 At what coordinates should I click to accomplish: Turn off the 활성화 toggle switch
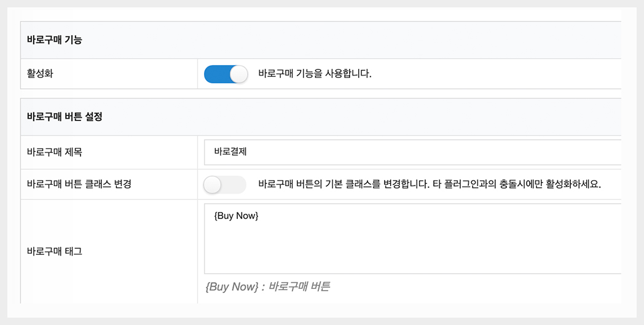coord(226,74)
